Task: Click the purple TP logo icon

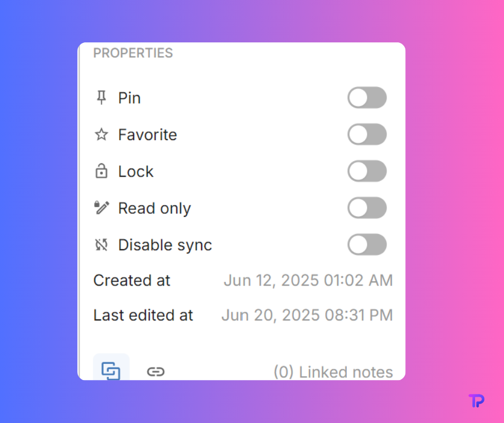Action: [x=476, y=401]
